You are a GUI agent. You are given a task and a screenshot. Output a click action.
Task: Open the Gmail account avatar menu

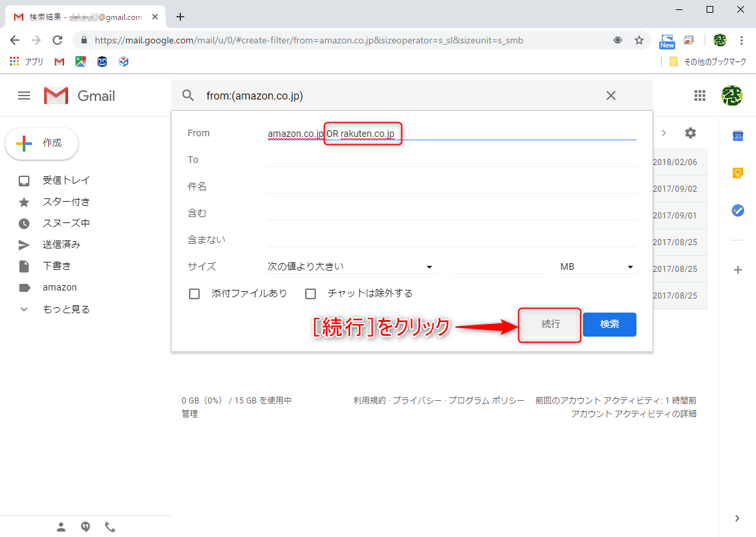tap(733, 96)
